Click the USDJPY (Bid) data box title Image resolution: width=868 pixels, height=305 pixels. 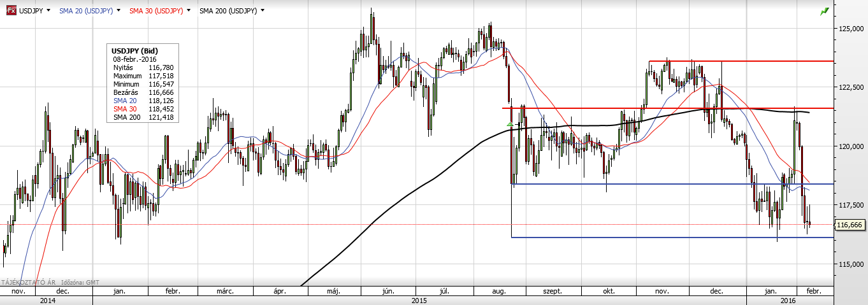pos(134,50)
